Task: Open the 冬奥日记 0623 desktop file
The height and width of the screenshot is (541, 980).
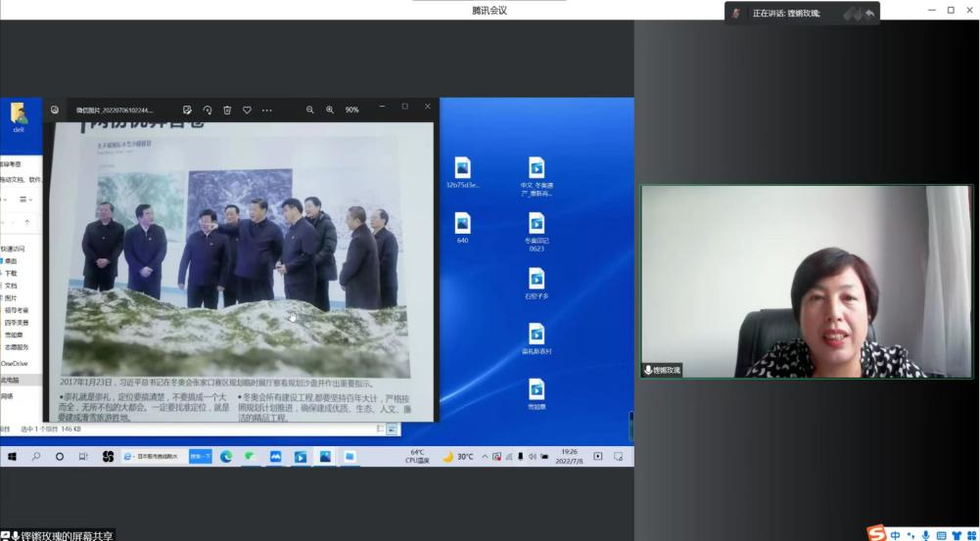Action: click(536, 228)
